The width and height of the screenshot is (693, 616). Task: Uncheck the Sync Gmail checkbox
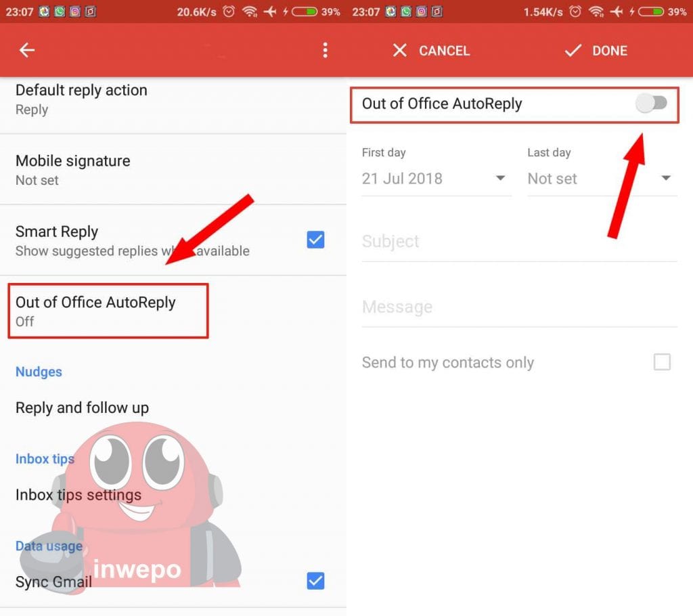coord(315,581)
